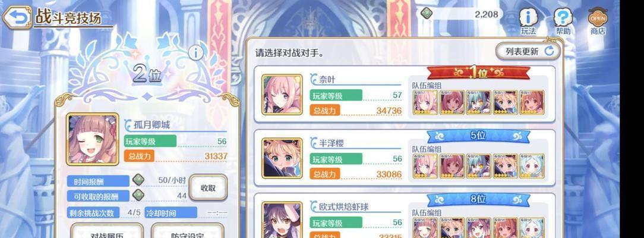This screenshot has width=644, height=238.
Task: Click the first team character of 奈叶
Action: point(425,102)
